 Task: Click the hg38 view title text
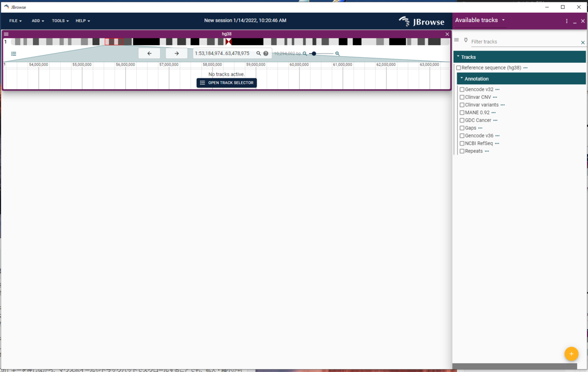(x=226, y=34)
